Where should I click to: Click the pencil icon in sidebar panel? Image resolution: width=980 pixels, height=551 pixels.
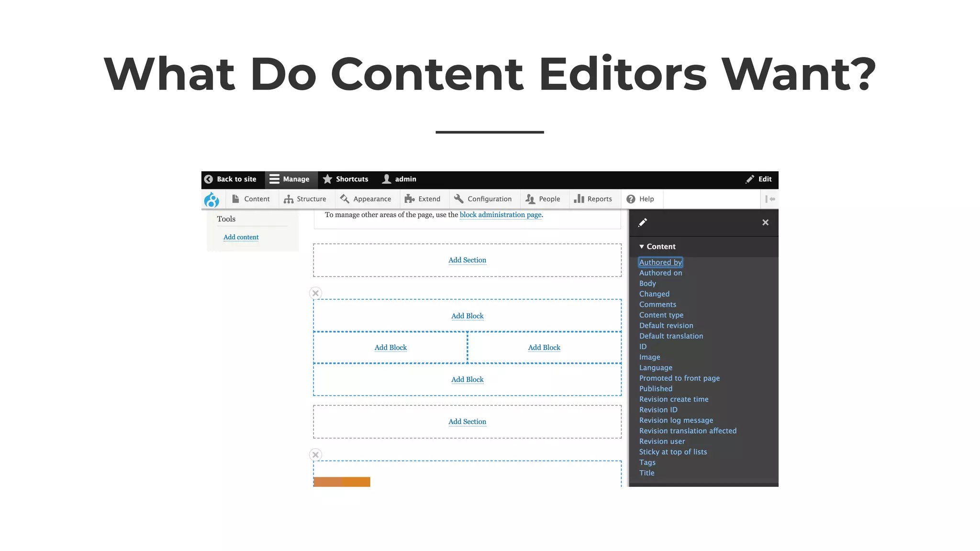pos(643,222)
